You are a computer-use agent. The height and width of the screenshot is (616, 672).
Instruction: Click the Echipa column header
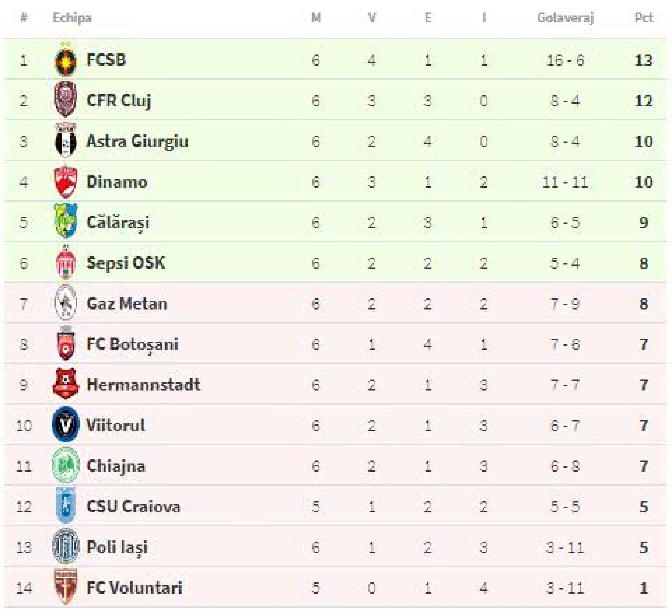(x=72, y=18)
